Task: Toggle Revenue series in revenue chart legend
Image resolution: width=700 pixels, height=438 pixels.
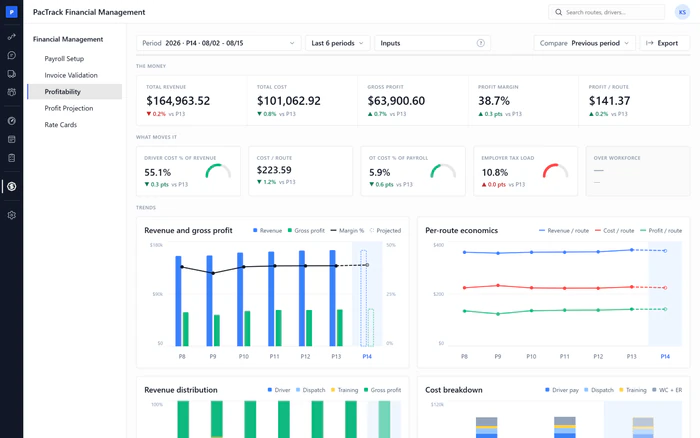Action: (x=267, y=230)
